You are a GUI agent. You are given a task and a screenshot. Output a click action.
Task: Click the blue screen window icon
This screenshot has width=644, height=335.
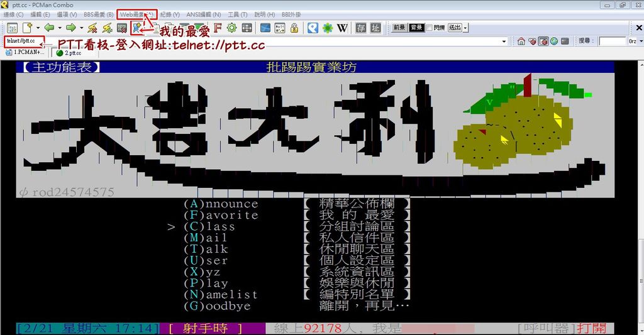[266, 28]
